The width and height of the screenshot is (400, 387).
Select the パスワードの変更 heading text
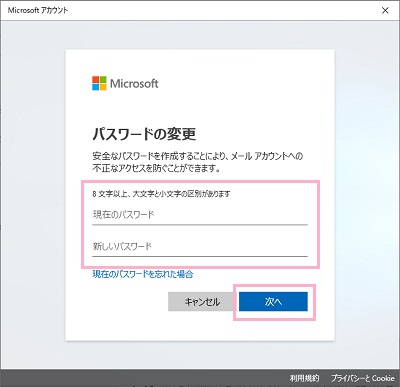(x=144, y=134)
